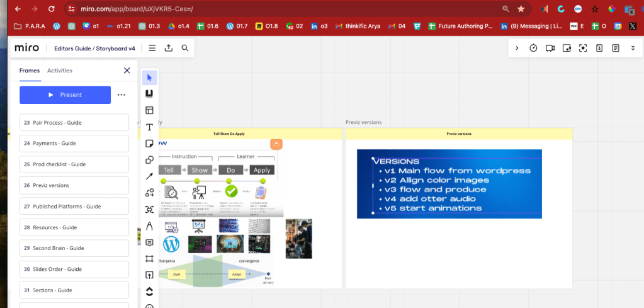Bookmark this tab with star icon
The image size is (644, 308).
point(521,9)
